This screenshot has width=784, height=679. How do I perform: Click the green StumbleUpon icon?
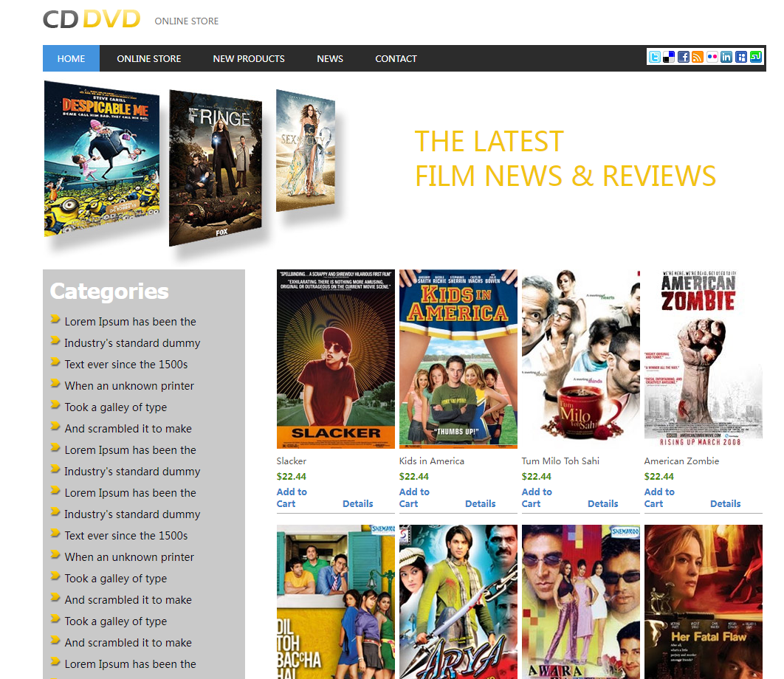pyautogui.click(x=755, y=58)
